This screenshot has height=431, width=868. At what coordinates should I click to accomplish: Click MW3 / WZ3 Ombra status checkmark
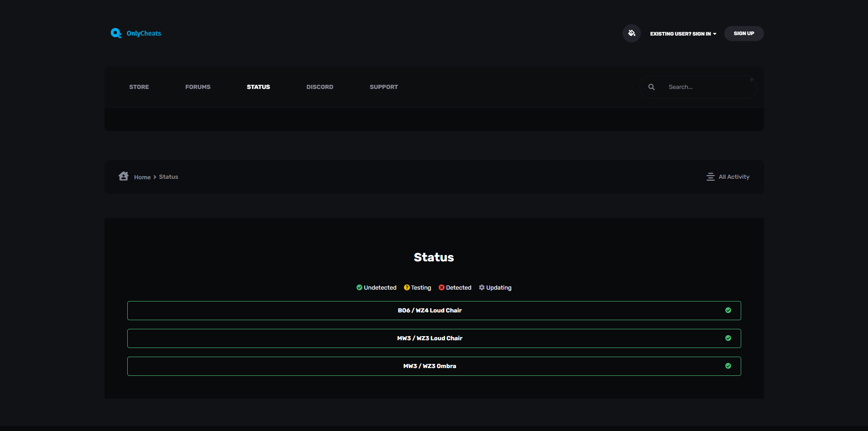click(x=728, y=366)
